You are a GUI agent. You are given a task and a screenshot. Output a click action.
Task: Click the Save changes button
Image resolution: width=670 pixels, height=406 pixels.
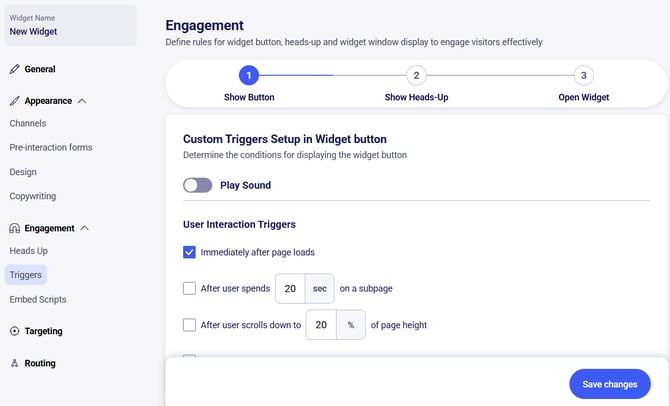click(609, 384)
